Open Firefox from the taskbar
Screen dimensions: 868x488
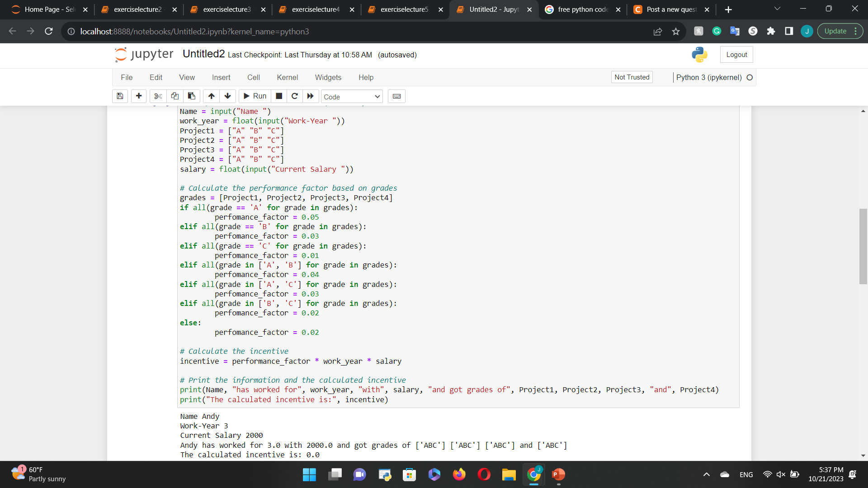[459, 474]
